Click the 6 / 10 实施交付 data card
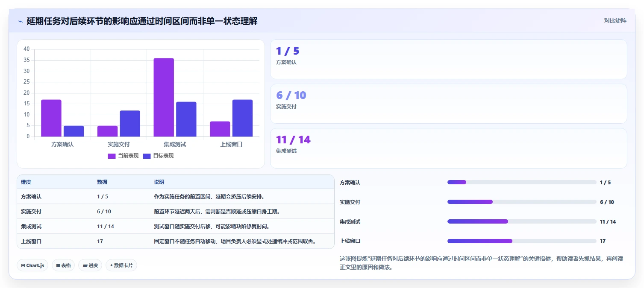 pyautogui.click(x=449, y=104)
